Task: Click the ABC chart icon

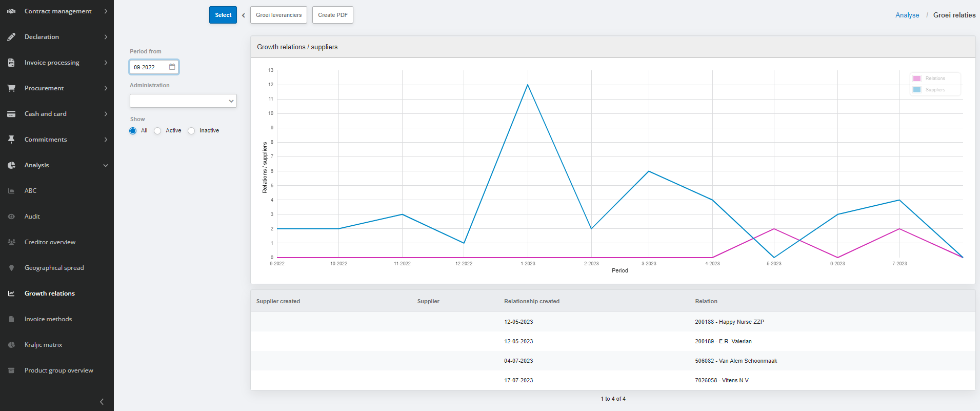Action: tap(11, 191)
